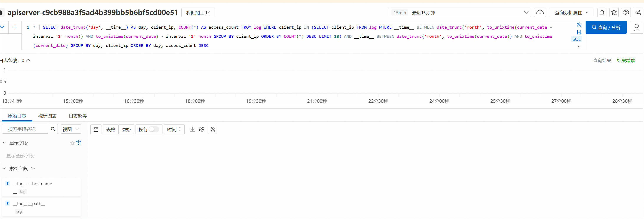The width and height of the screenshot is (644, 219).
Task: Click the star saved-search icon
Action: click(614, 13)
